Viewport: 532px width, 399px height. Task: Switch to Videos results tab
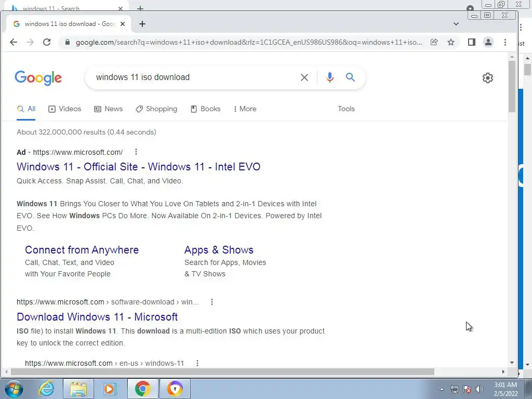point(65,109)
